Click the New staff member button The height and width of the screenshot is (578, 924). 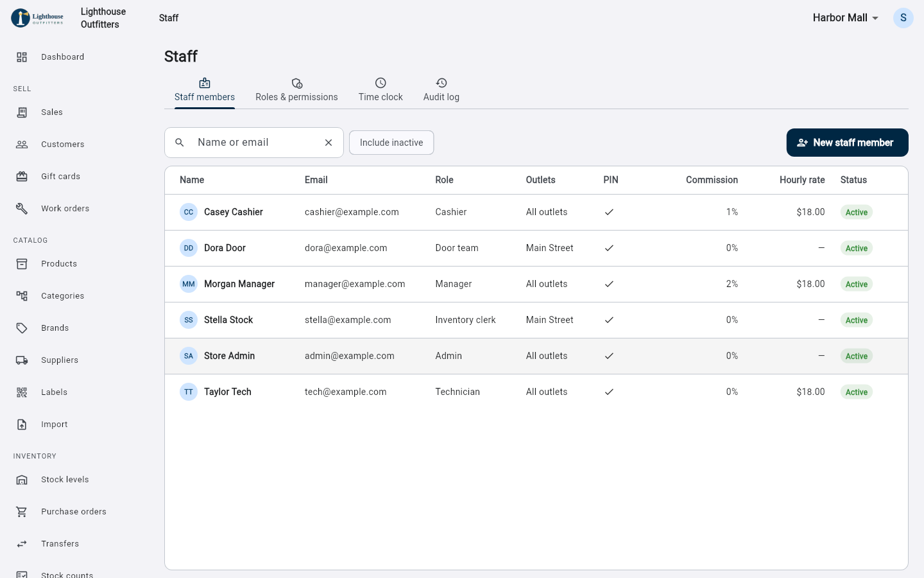pyautogui.click(x=848, y=143)
